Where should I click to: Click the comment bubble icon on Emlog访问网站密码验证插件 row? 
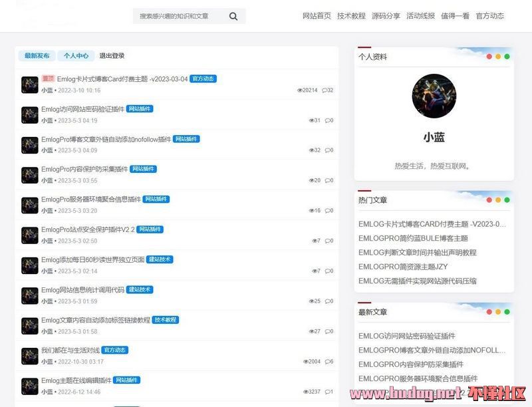tap(327, 120)
